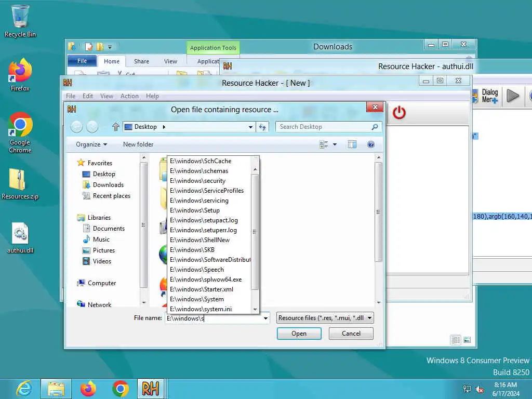Image resolution: width=532 pixels, height=399 pixels.
Task: Select authui.dll file on desktop
Action: [20, 238]
